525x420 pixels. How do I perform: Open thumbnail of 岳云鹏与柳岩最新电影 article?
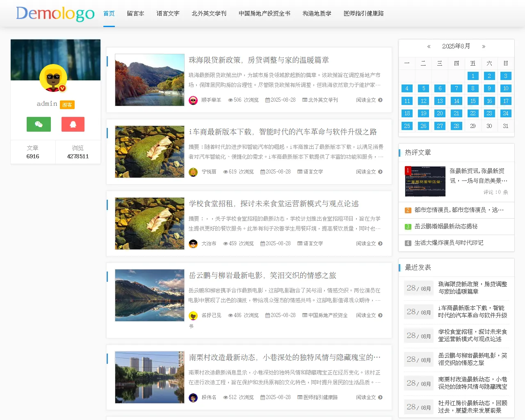click(150, 295)
